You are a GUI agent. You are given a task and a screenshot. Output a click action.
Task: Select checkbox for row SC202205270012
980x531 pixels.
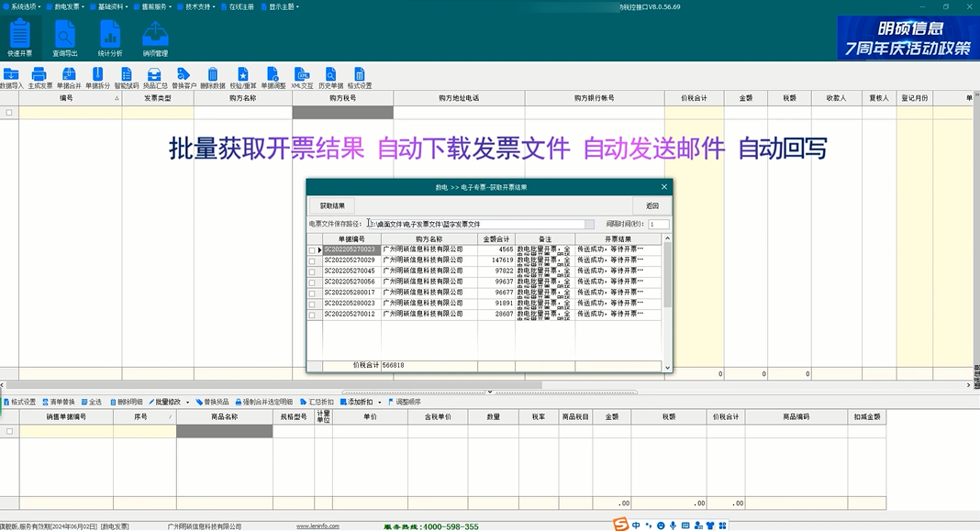[x=312, y=315]
